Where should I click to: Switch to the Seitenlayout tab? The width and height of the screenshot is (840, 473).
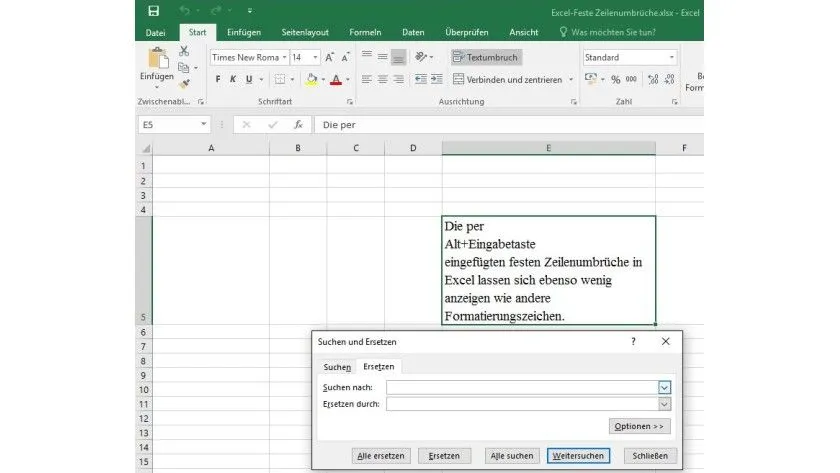305,33
